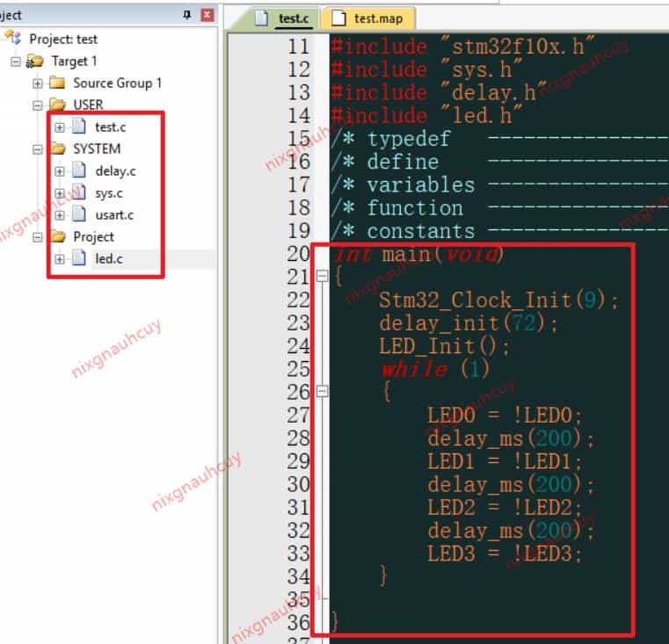This screenshot has height=644, width=669.
Task: Click the document icon on test.c tab
Action: coord(261,18)
